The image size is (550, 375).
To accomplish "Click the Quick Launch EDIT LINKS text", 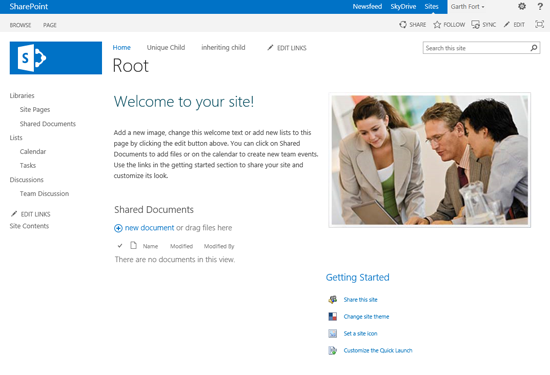I will tap(35, 214).
